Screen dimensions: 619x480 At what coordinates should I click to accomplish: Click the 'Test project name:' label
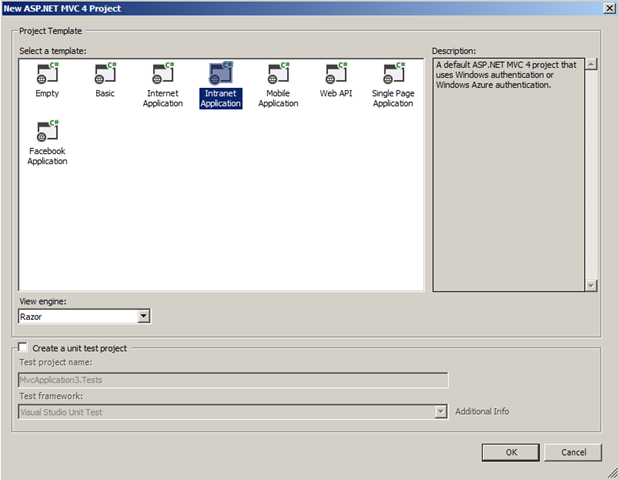click(x=56, y=362)
